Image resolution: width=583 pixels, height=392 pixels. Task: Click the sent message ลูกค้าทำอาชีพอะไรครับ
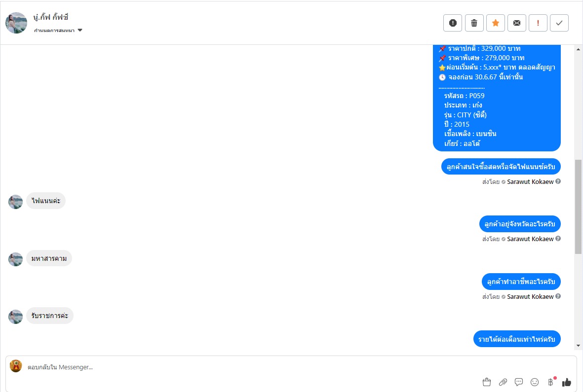click(521, 282)
